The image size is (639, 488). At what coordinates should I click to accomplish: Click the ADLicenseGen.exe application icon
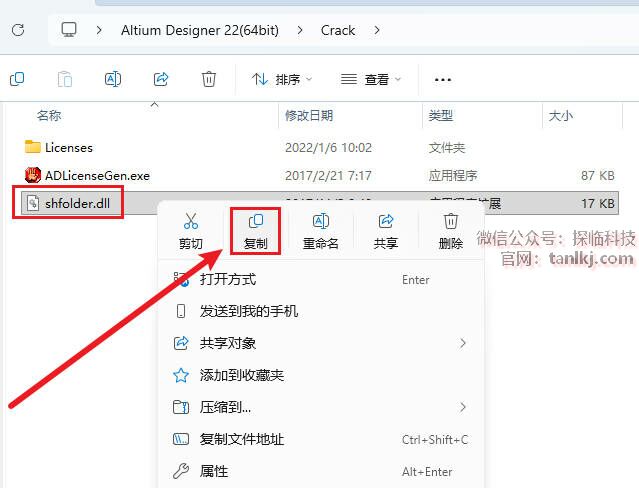click(33, 175)
